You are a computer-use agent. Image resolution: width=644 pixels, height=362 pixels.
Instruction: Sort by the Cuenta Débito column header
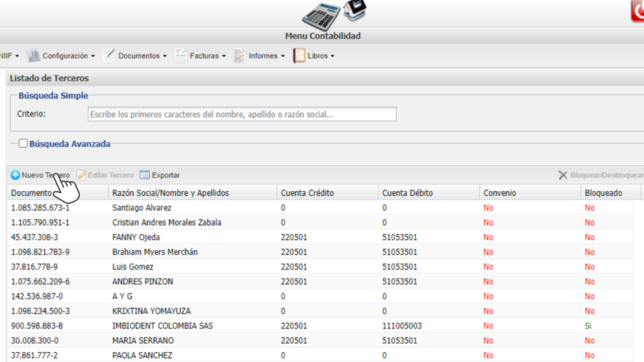(x=429, y=193)
